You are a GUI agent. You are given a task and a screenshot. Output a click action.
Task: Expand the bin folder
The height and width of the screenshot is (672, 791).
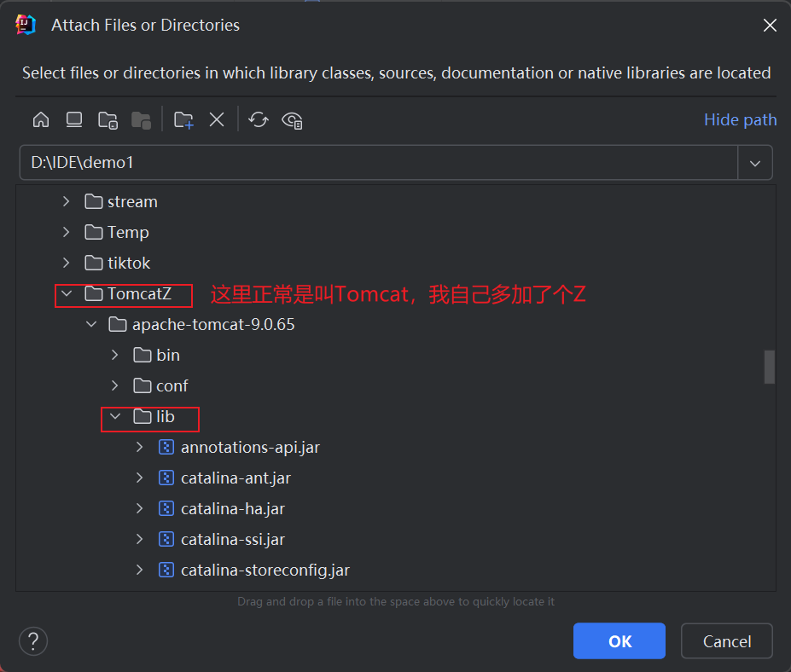point(115,356)
